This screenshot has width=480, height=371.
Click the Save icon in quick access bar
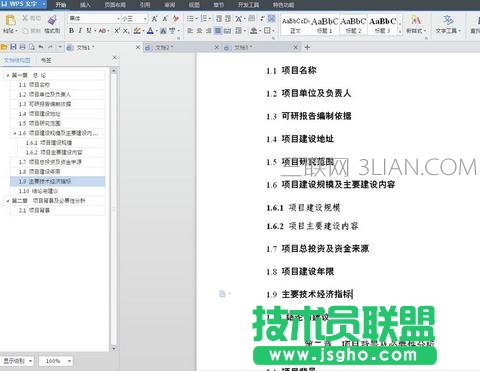tap(13, 47)
